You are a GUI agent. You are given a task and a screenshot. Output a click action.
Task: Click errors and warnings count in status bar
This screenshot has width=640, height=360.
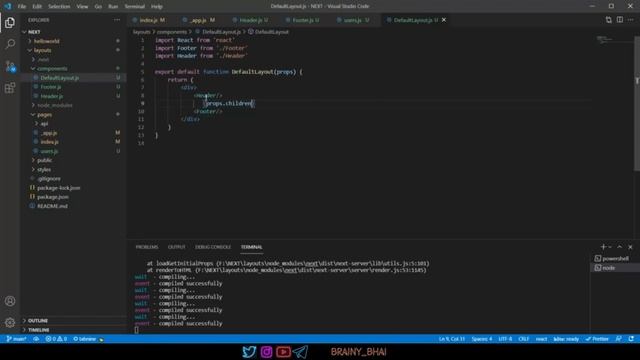click(x=56, y=339)
